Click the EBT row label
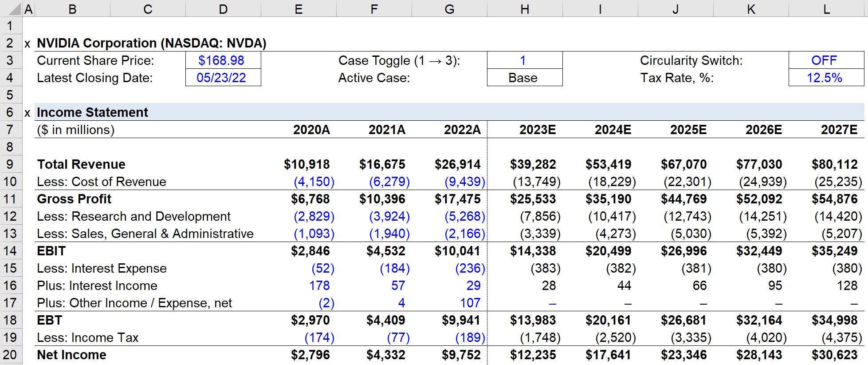 [50, 320]
